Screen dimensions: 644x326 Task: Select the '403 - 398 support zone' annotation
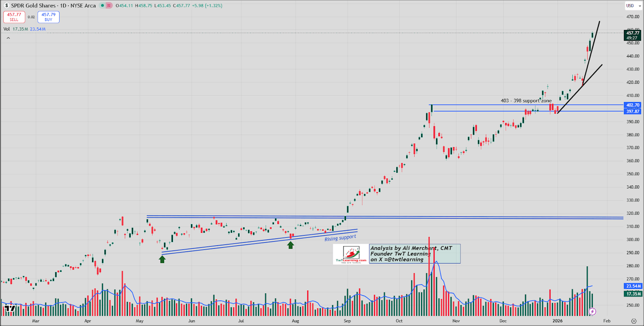click(x=526, y=101)
